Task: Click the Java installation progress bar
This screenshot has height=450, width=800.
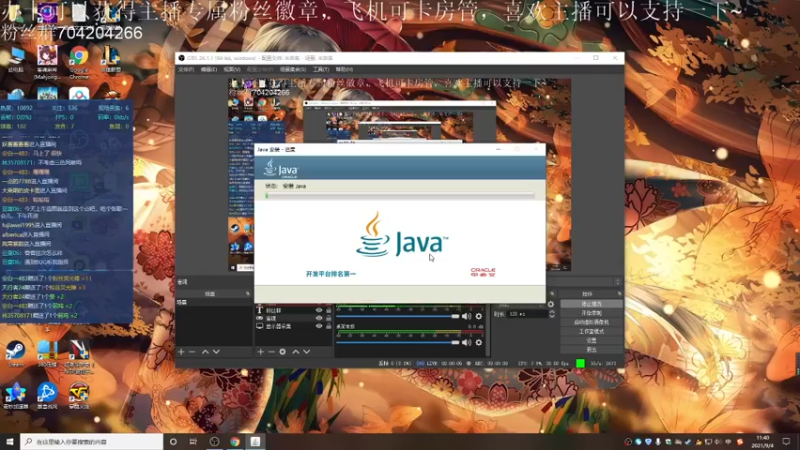Action: [x=400, y=195]
